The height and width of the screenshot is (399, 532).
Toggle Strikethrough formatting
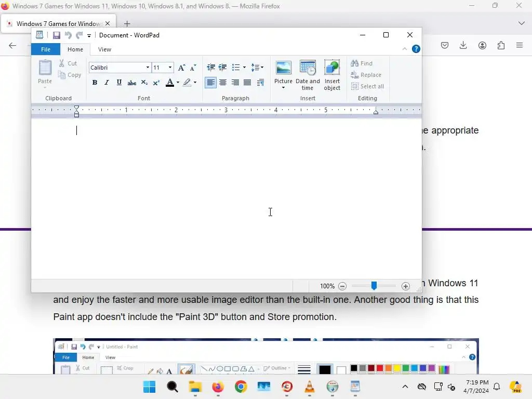click(131, 83)
